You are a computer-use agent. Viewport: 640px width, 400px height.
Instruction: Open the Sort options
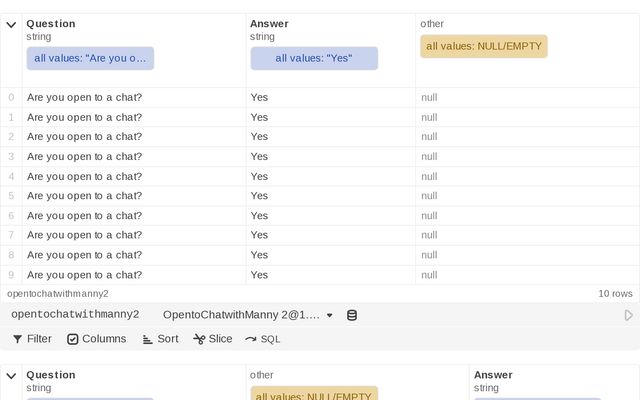tap(160, 339)
